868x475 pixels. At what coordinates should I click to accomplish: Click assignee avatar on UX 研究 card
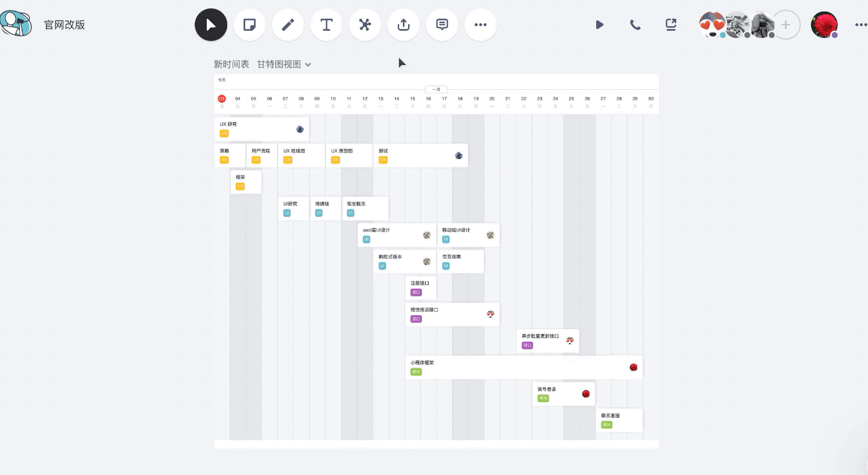pyautogui.click(x=300, y=129)
